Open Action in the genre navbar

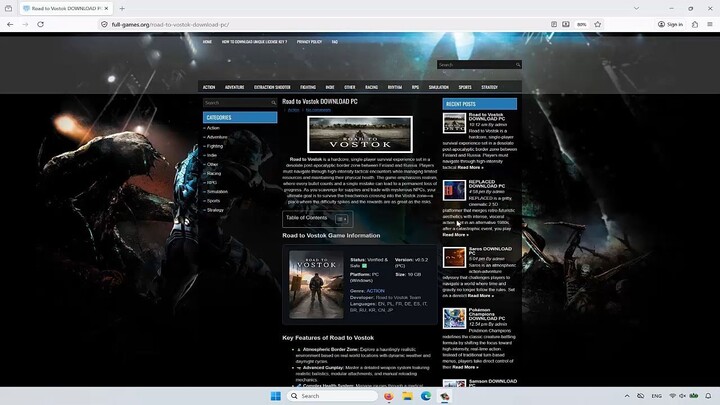coord(209,87)
